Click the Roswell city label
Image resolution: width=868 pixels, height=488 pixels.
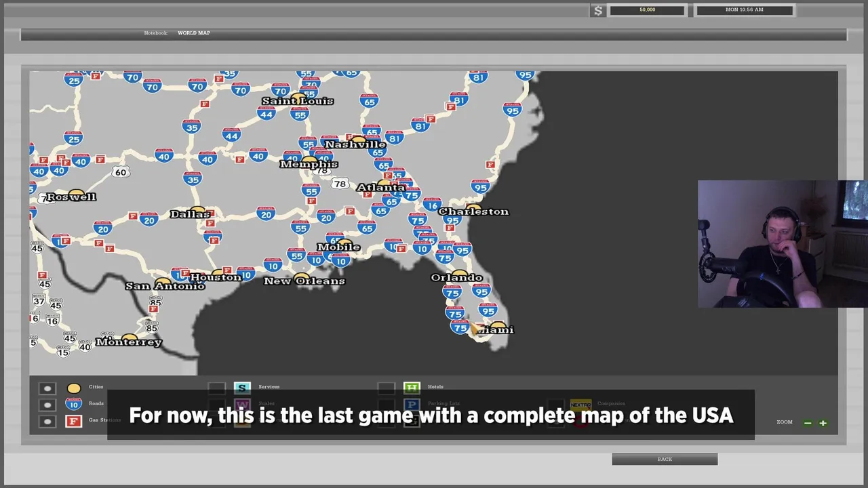(71, 197)
